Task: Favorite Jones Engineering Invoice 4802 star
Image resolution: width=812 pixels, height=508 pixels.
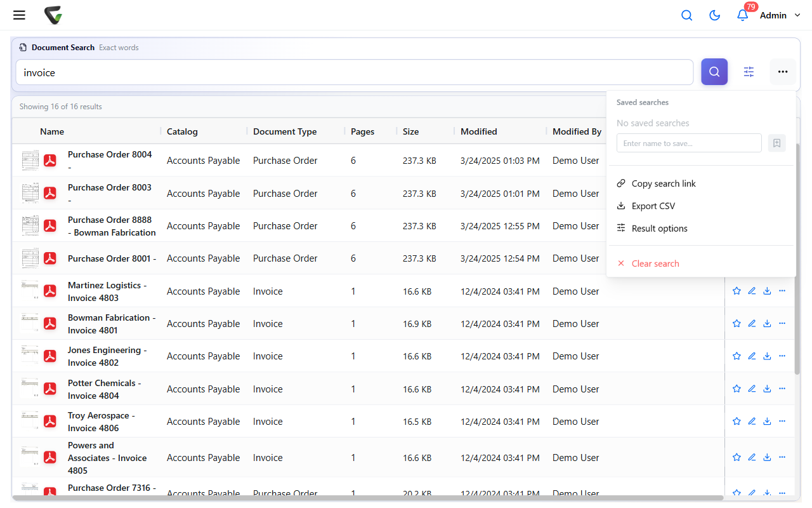Action: tap(737, 356)
